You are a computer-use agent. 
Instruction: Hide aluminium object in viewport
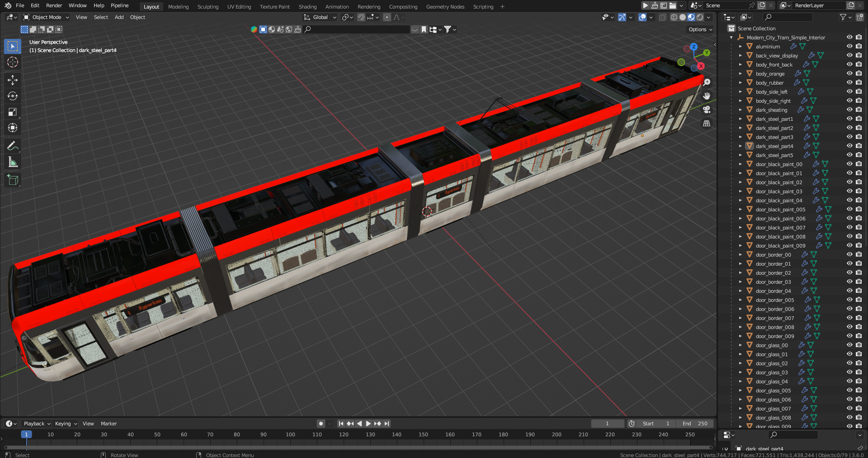pyautogui.click(x=849, y=46)
